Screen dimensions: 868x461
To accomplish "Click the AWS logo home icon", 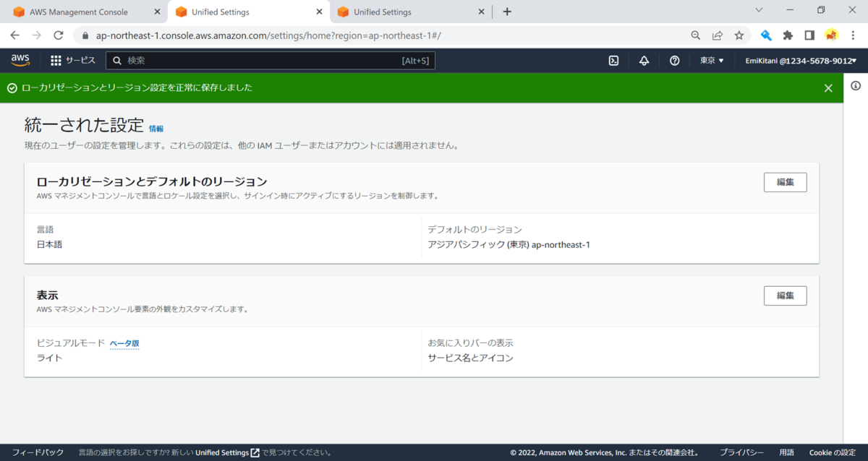I will pos(20,61).
